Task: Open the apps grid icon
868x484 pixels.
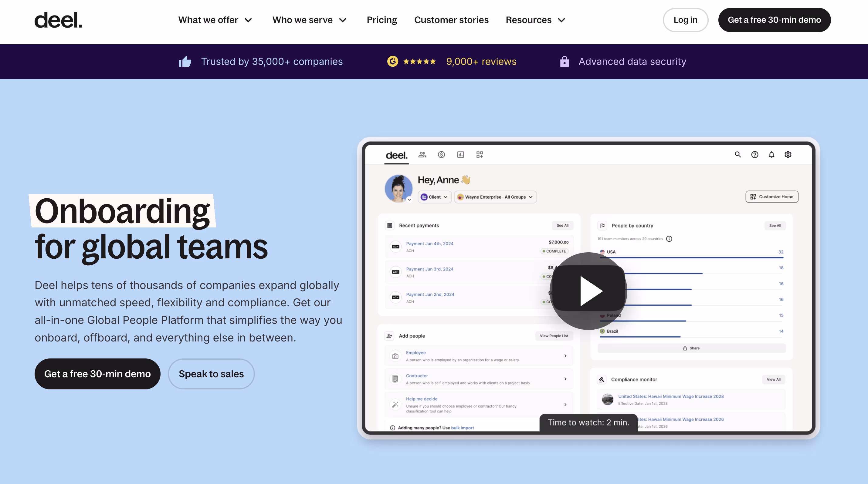Action: coord(480,154)
